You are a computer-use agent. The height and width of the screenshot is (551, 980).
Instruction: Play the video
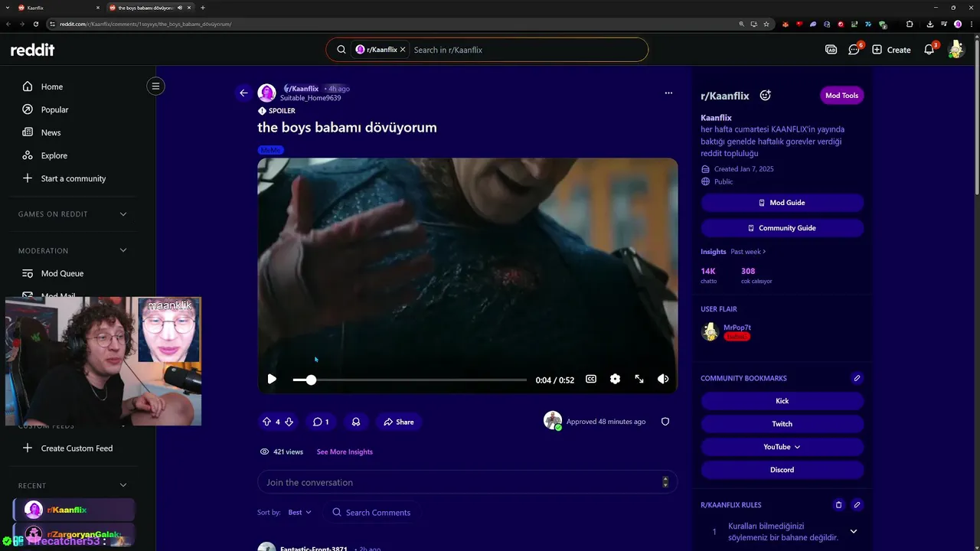(x=272, y=379)
